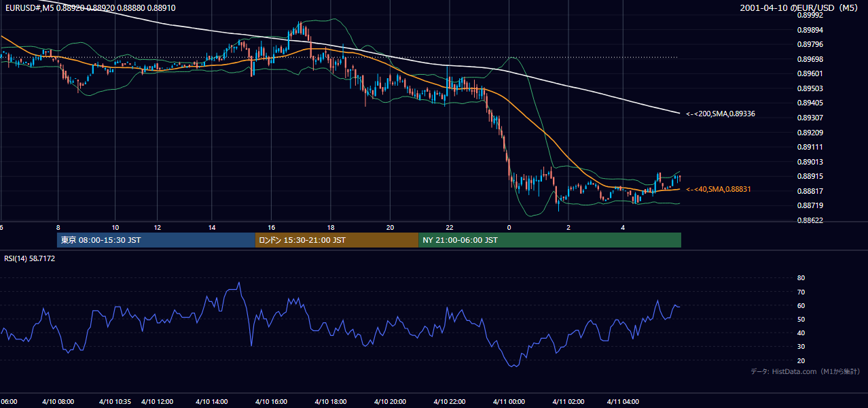Click price axis value 0.88817
The image size is (868, 408).
point(810,191)
